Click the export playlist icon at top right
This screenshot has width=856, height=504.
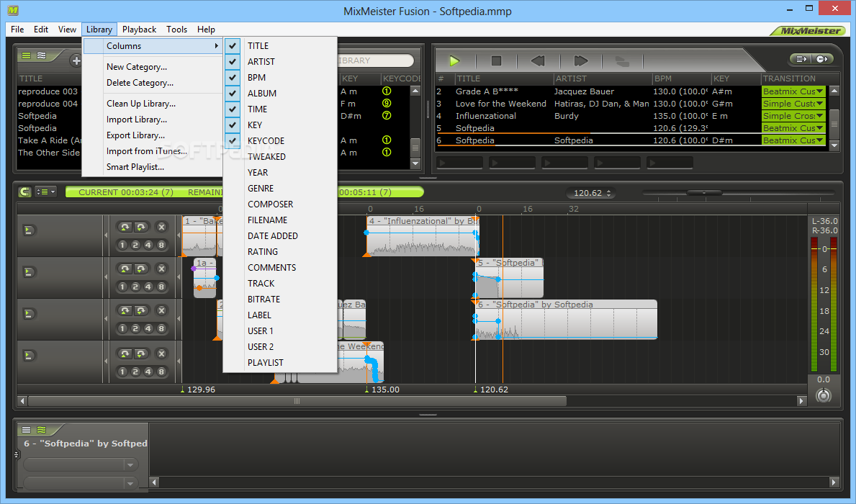coord(801,59)
